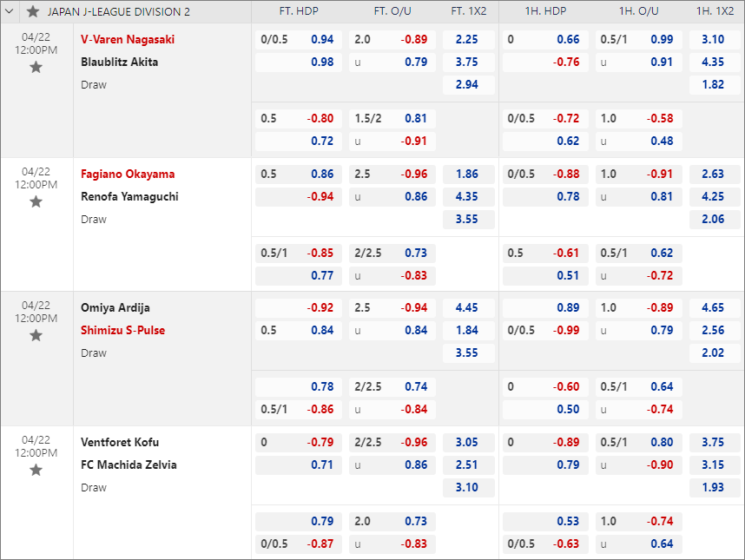745x560 pixels.
Task: Select Okayama match alternate FT under at -0.83
Action: [x=392, y=275]
